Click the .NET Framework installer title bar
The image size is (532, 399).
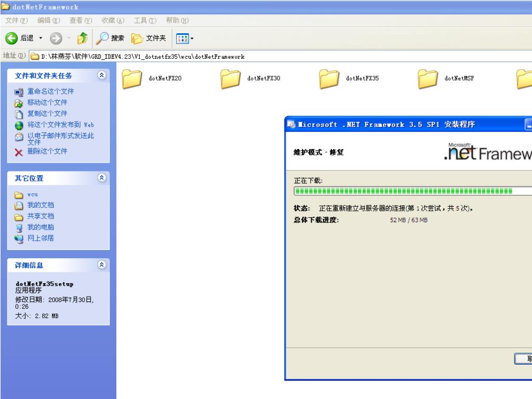(x=409, y=125)
